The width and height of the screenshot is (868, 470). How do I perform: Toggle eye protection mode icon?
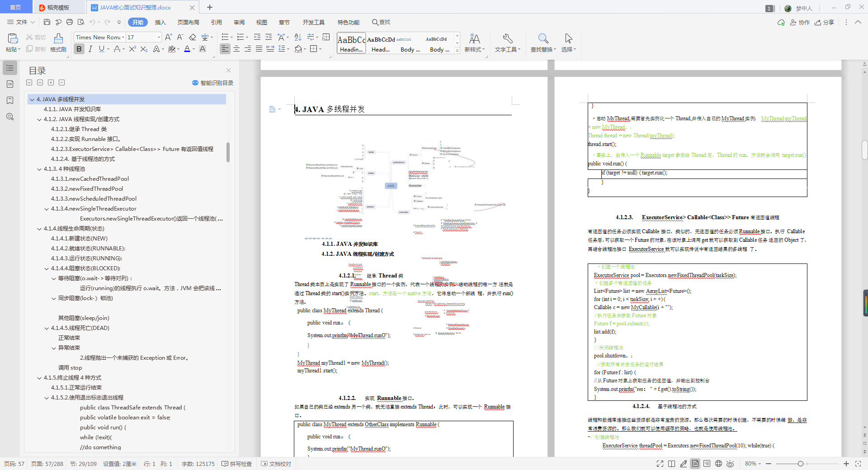pyautogui.click(x=730, y=464)
